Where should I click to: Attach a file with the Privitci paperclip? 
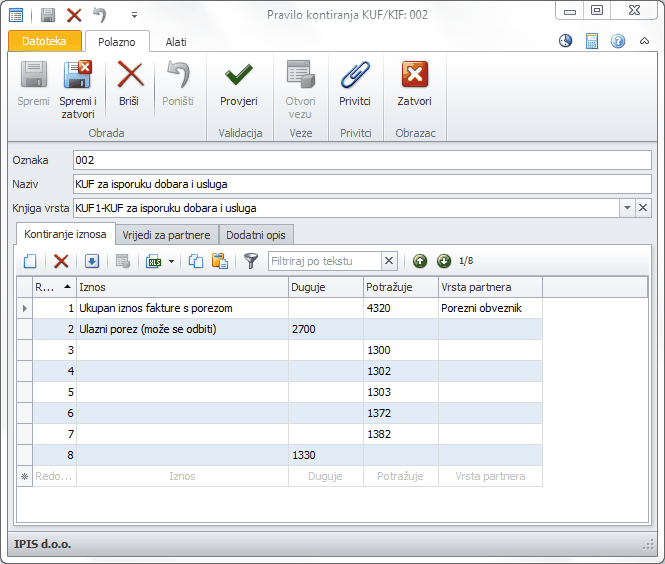[355, 84]
